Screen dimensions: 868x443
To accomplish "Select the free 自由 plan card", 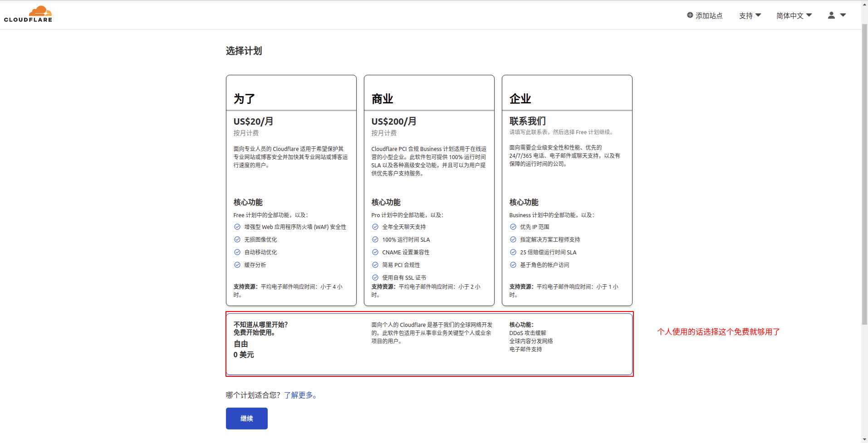I will [430, 344].
